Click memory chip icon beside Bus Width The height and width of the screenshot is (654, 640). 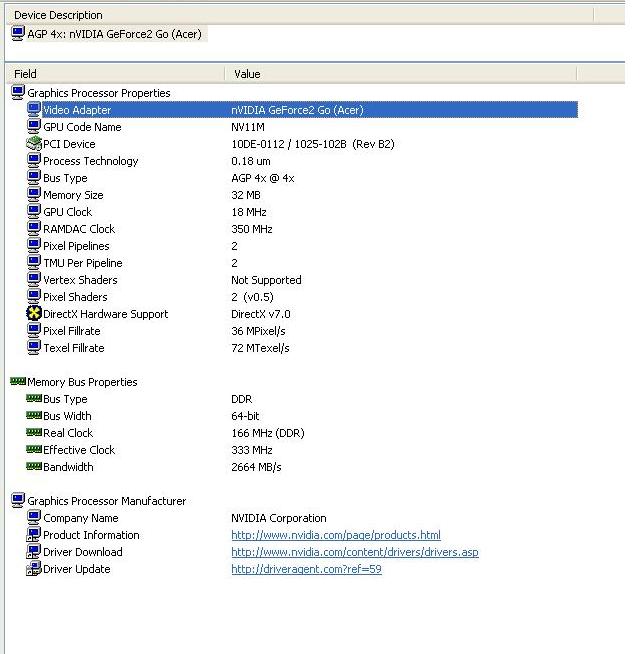pyautogui.click(x=34, y=415)
